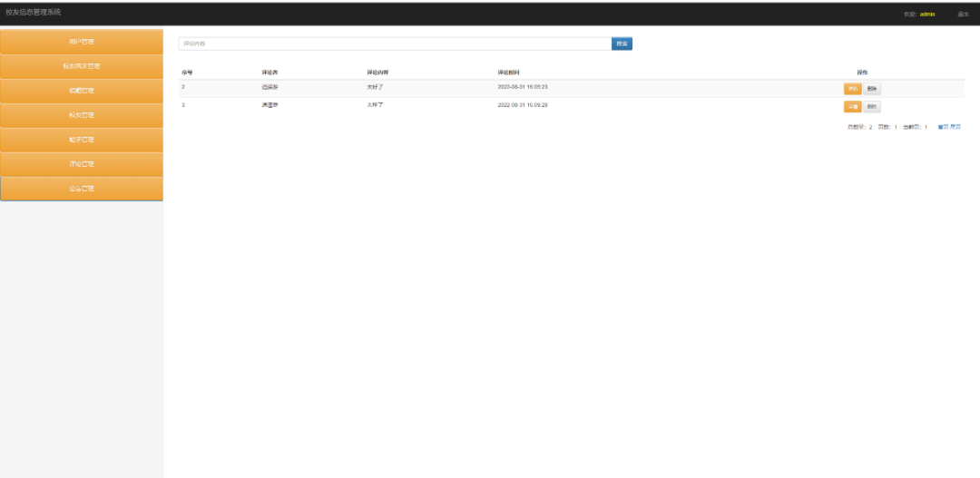Click the gray 删除 button in comment row 2
The height and width of the screenshot is (478, 980).
coord(872,89)
